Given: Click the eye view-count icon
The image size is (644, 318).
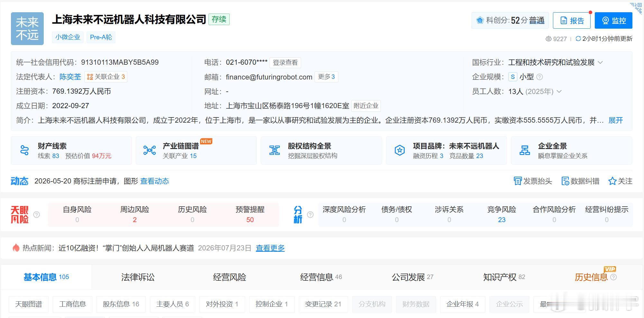Looking at the screenshot, I should pyautogui.click(x=548, y=39).
